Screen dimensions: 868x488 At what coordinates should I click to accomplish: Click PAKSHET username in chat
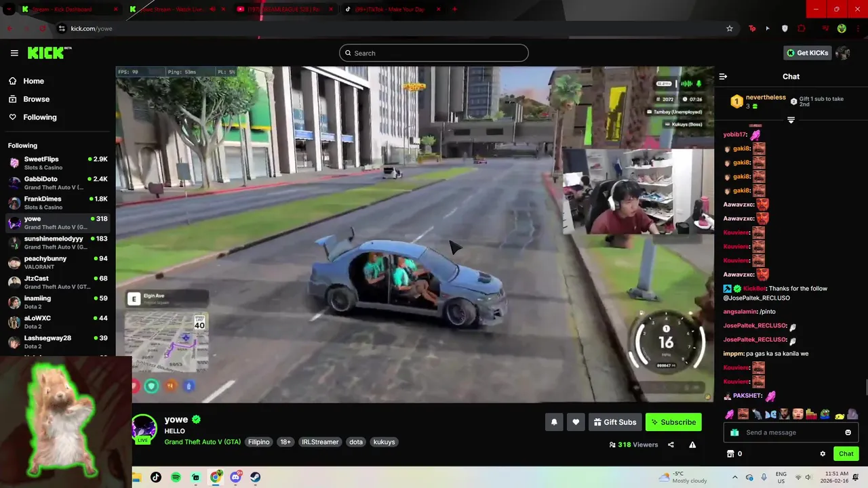[747, 396]
